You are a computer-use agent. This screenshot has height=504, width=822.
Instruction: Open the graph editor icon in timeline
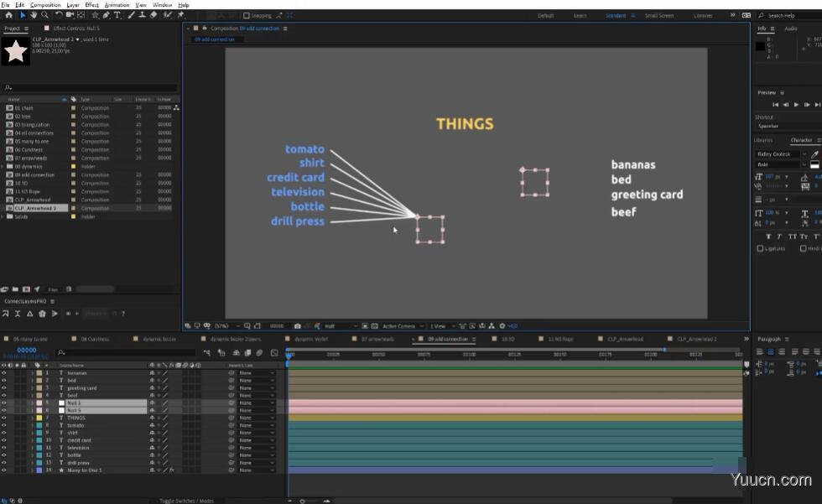click(x=274, y=353)
